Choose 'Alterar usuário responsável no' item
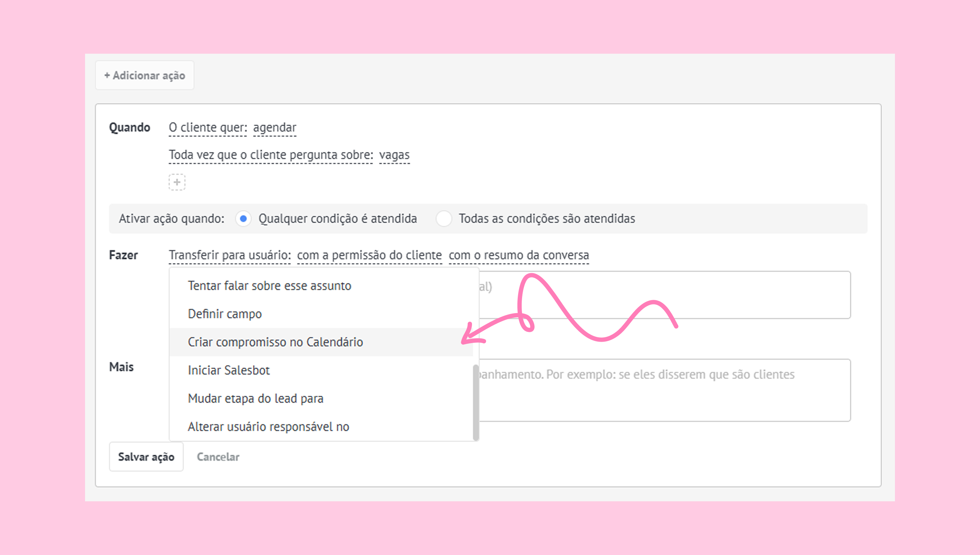980x555 pixels. pyautogui.click(x=268, y=427)
